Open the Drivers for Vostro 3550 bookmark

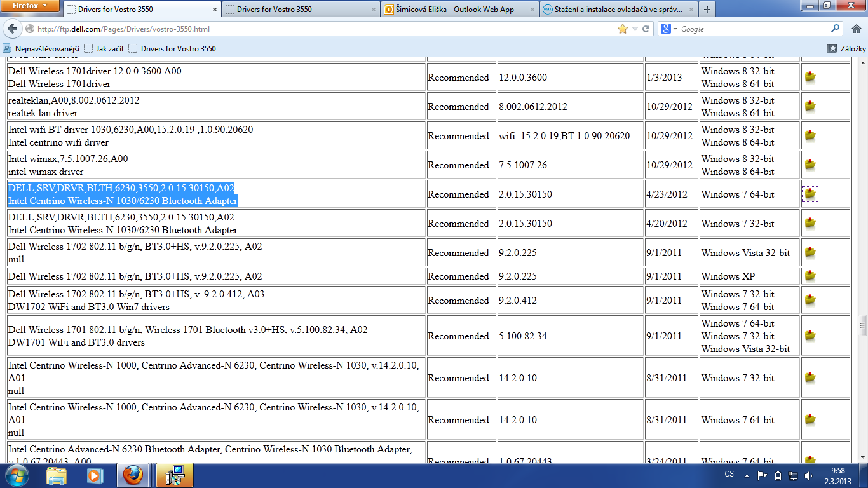click(x=172, y=48)
